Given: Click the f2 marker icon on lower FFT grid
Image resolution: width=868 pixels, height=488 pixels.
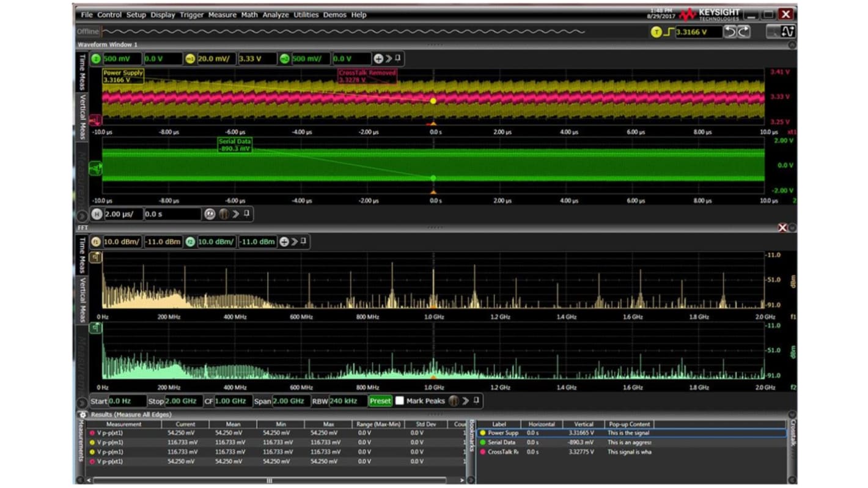Looking at the screenshot, I should click(x=96, y=328).
